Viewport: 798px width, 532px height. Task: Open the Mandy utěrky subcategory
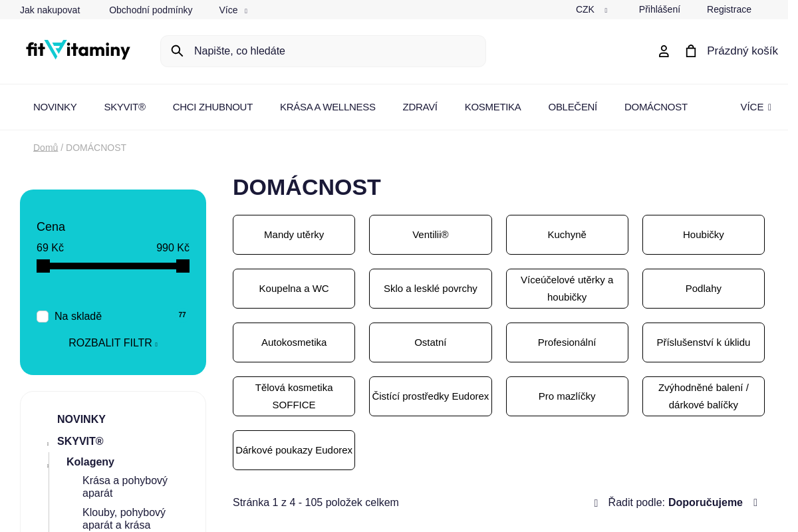294,235
